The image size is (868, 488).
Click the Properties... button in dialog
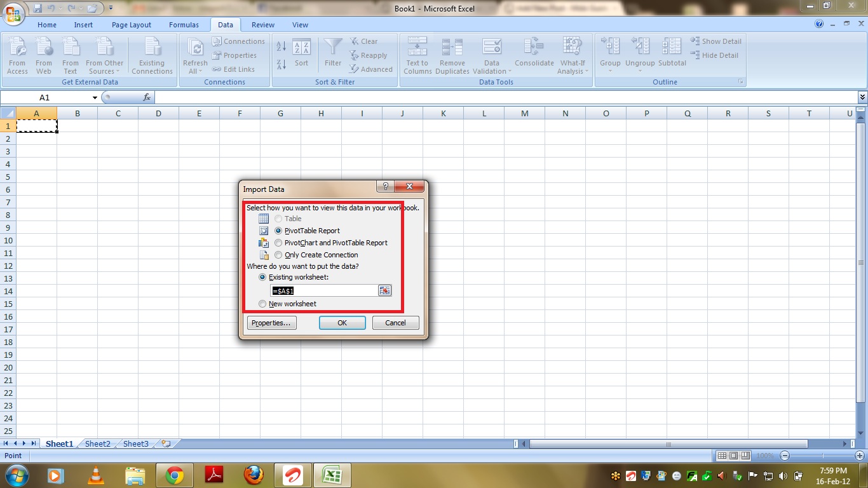coord(271,323)
